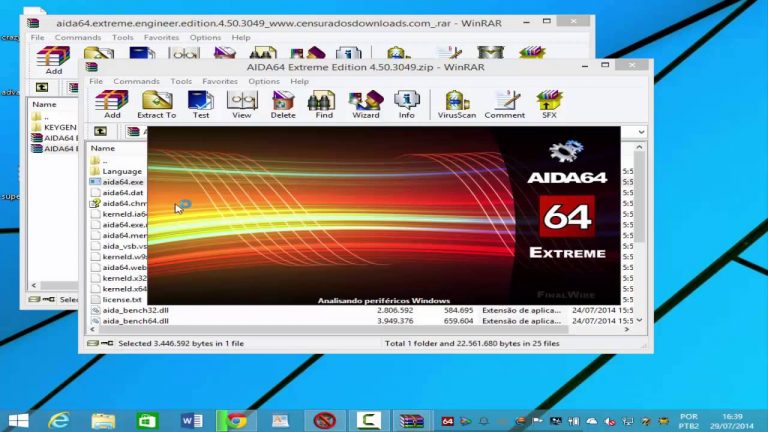Click the VirusScan toolbar icon

(456, 104)
